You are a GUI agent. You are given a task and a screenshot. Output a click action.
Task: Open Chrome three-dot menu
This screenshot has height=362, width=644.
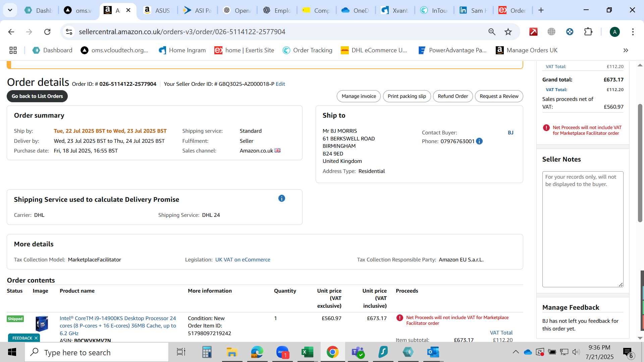point(633,32)
